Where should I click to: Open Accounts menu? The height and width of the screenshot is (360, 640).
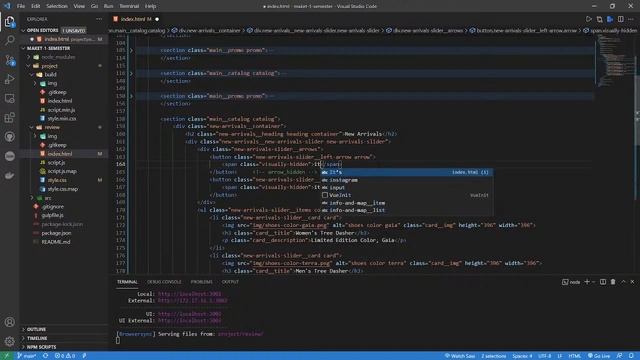coord(9,322)
